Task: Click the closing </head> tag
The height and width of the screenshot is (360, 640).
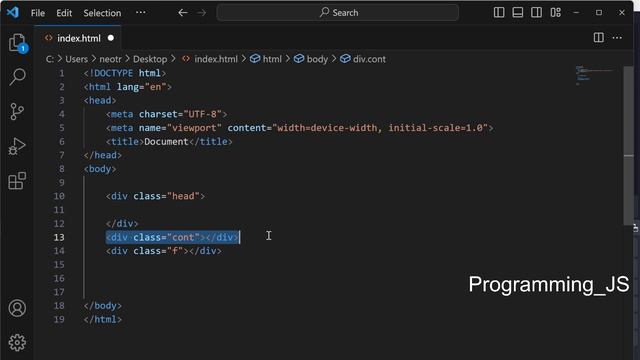Action: (x=102, y=155)
